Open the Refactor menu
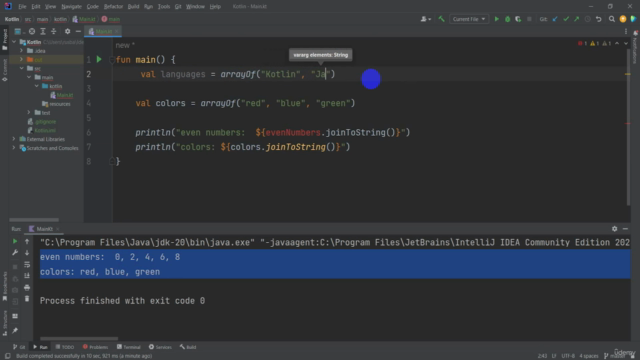 [113, 7]
